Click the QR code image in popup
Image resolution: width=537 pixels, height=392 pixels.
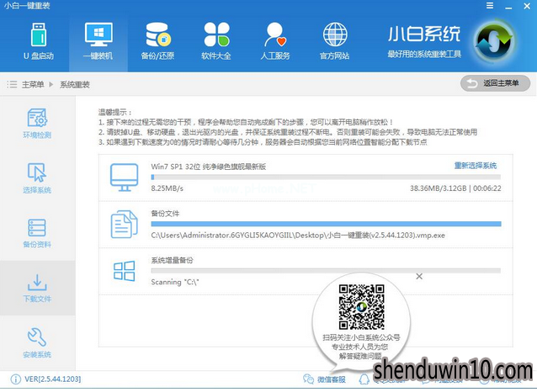[x=361, y=307]
